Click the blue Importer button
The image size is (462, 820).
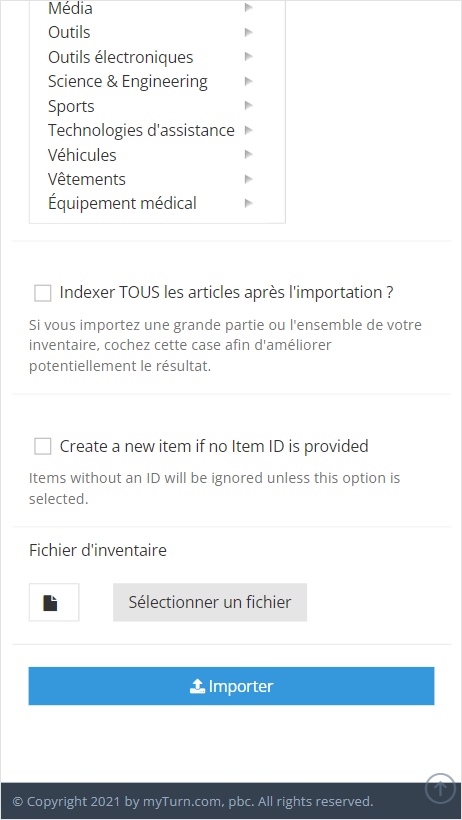click(231, 686)
